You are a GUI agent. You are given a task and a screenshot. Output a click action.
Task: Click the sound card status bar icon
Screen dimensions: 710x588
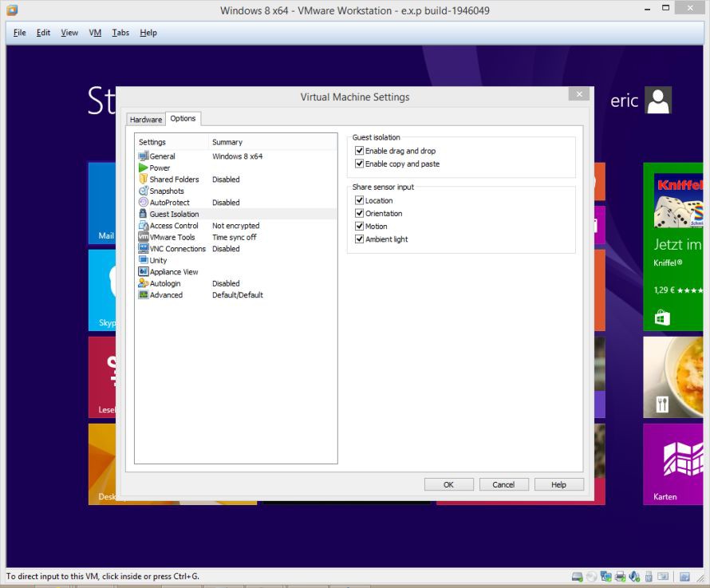click(634, 577)
